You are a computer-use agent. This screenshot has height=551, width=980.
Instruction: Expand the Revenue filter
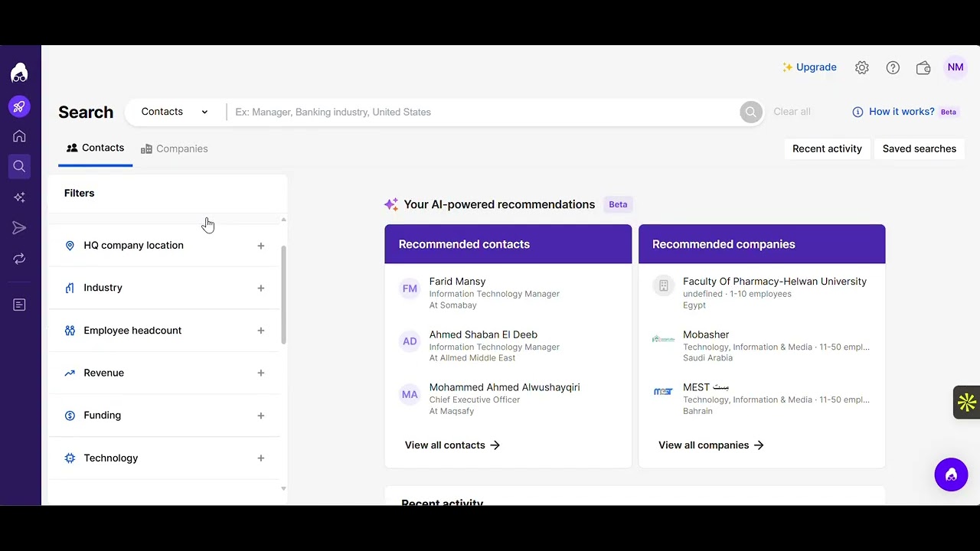tap(261, 373)
